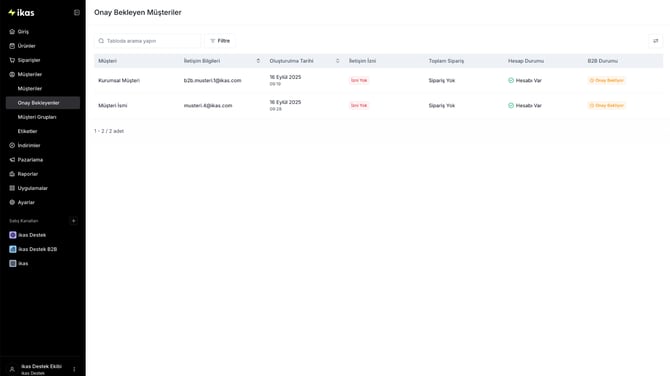Sort by İletişim Bilgileri column arrows
The image size is (670, 376).
click(258, 61)
